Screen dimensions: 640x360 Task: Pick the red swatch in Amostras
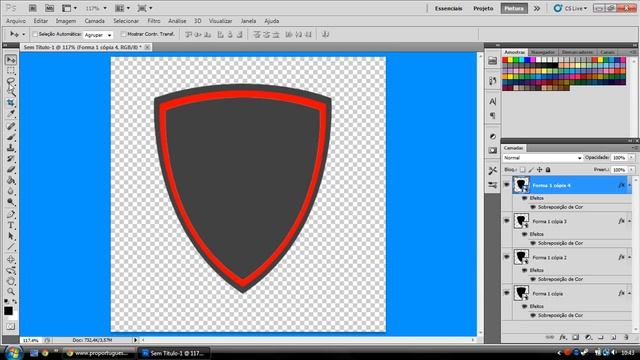[x=505, y=60]
